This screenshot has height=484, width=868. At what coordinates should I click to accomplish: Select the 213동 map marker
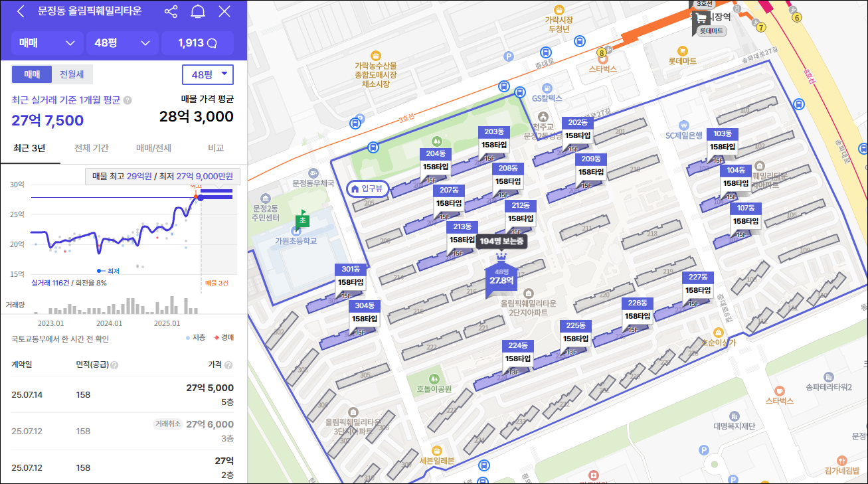[x=462, y=234]
